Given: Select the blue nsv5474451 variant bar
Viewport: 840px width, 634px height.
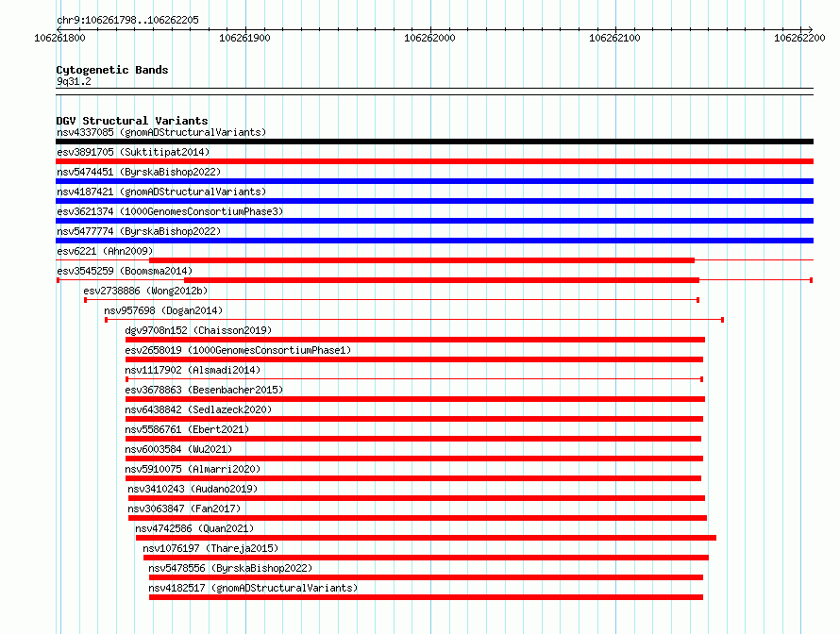Looking at the screenshot, I should tap(434, 181).
